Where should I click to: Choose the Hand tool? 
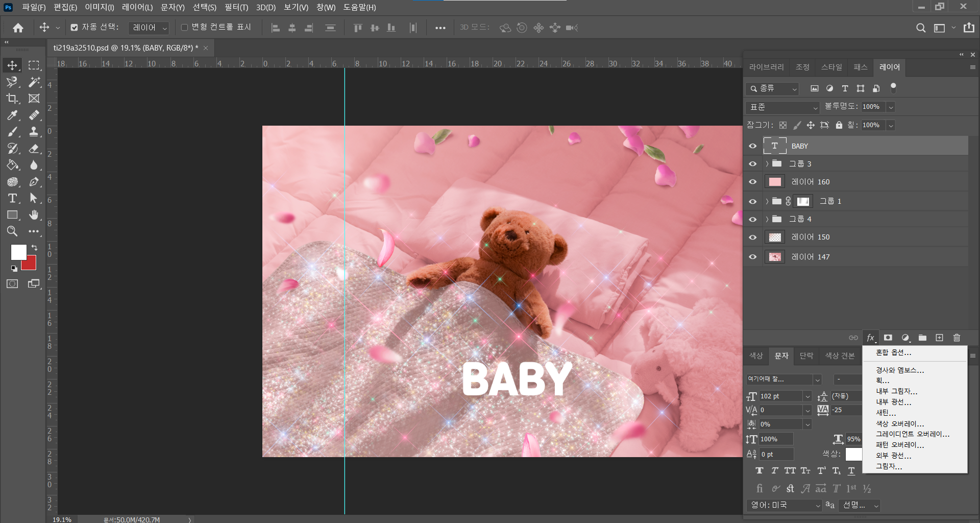tap(34, 215)
